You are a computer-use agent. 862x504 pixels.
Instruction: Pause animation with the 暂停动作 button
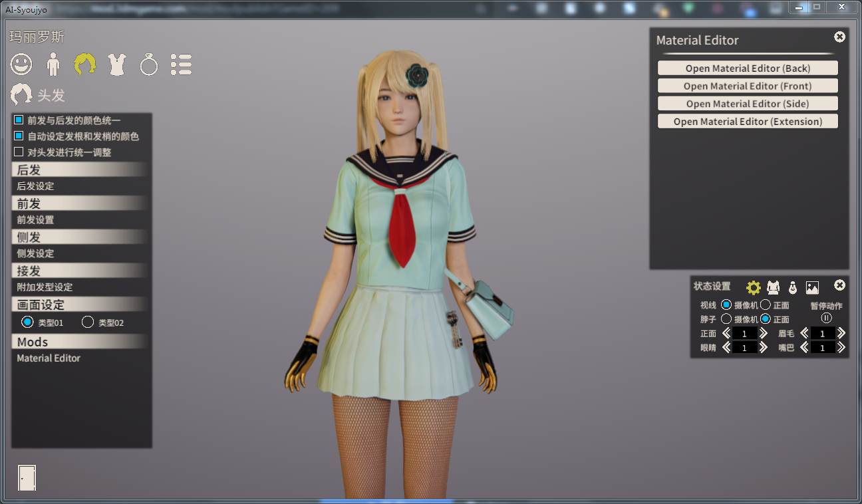[x=826, y=318]
